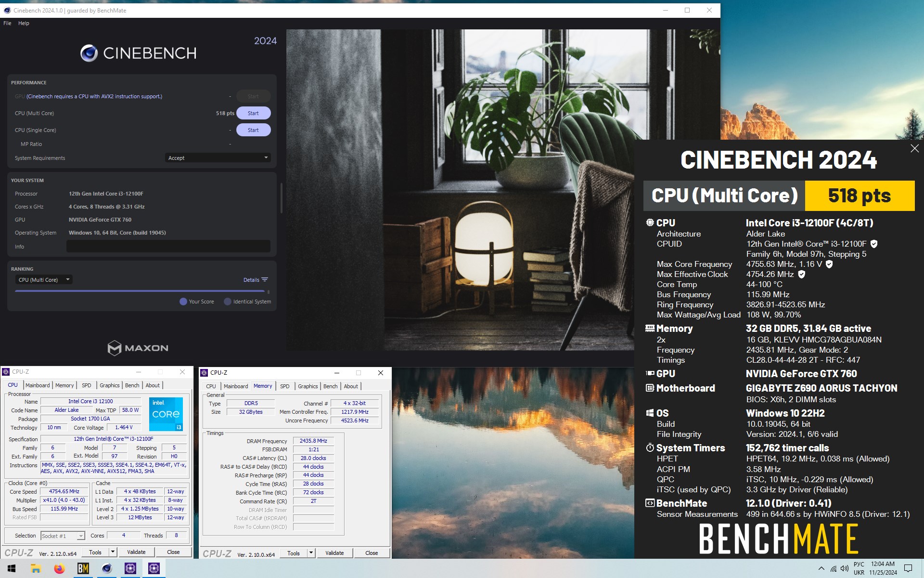Switch to Cinebench taskbar icon
The height and width of the screenshot is (578, 924).
(x=106, y=569)
